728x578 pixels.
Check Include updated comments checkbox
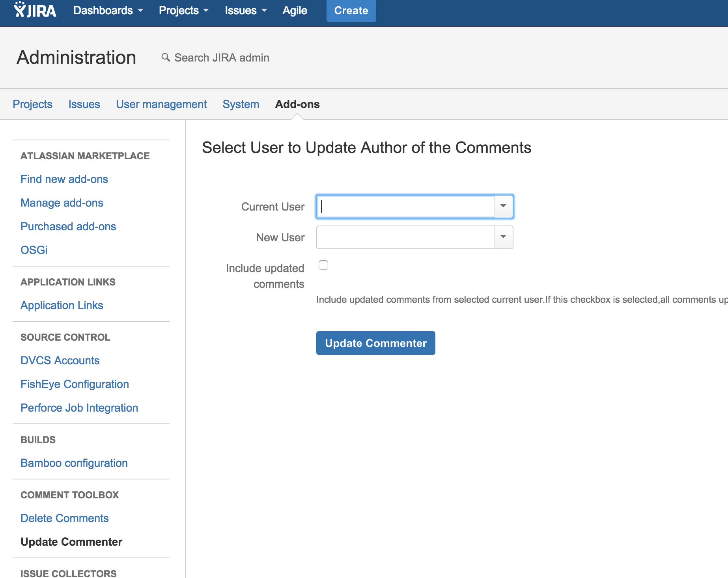323,265
